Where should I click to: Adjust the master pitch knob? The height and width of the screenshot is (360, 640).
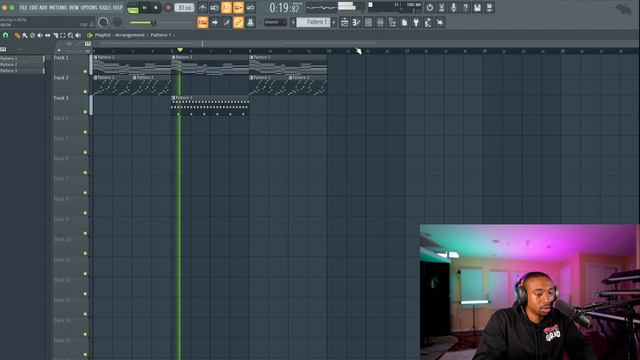[118, 22]
